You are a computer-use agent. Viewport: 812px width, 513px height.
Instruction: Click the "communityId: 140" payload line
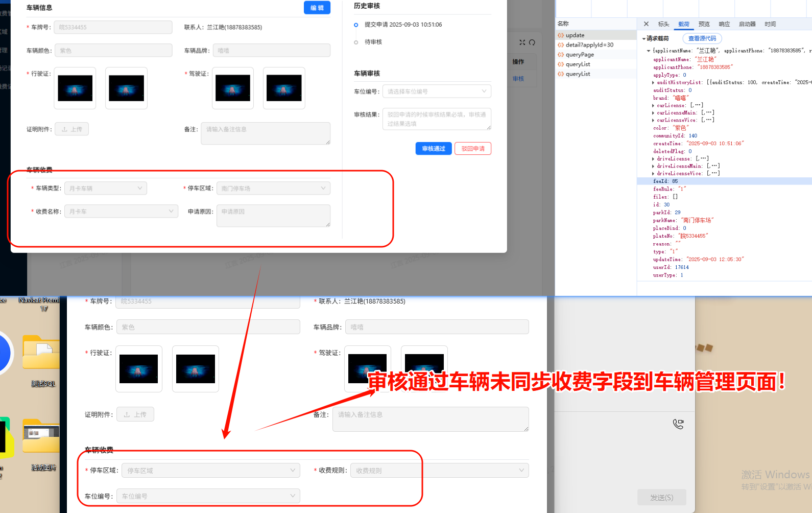(675, 136)
